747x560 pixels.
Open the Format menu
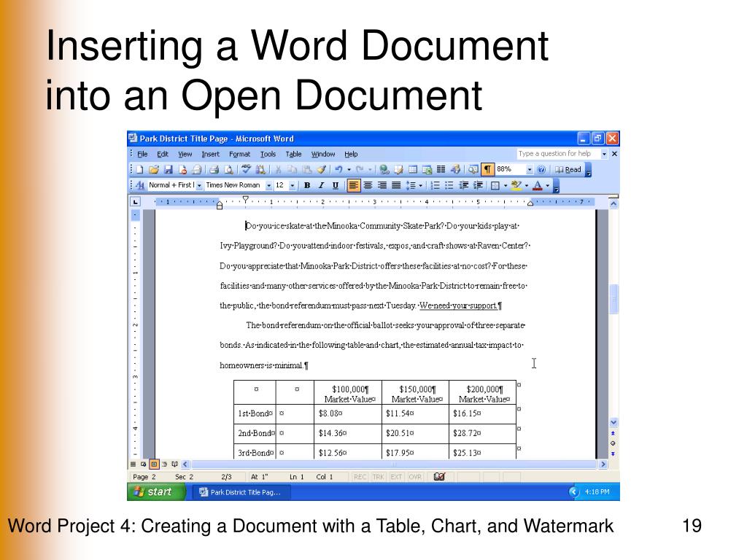239,154
